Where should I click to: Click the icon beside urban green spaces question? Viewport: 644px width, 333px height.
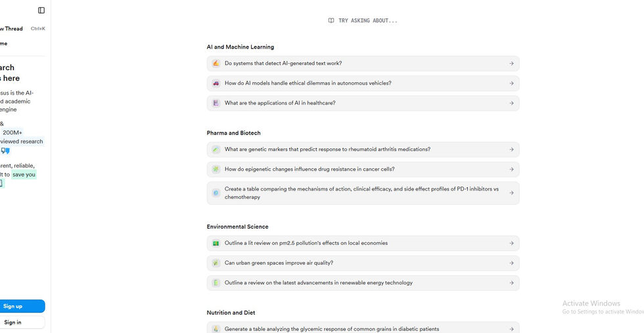coord(216,263)
